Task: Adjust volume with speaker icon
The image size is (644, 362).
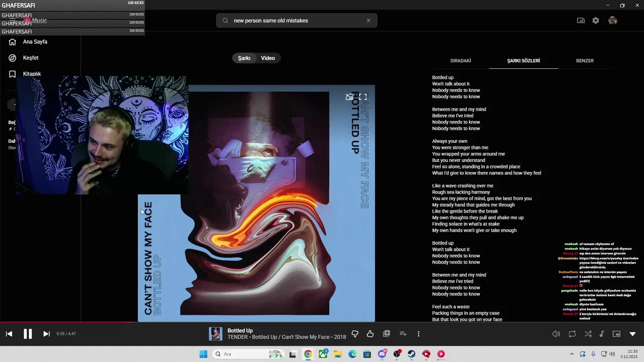Action: click(x=556, y=334)
